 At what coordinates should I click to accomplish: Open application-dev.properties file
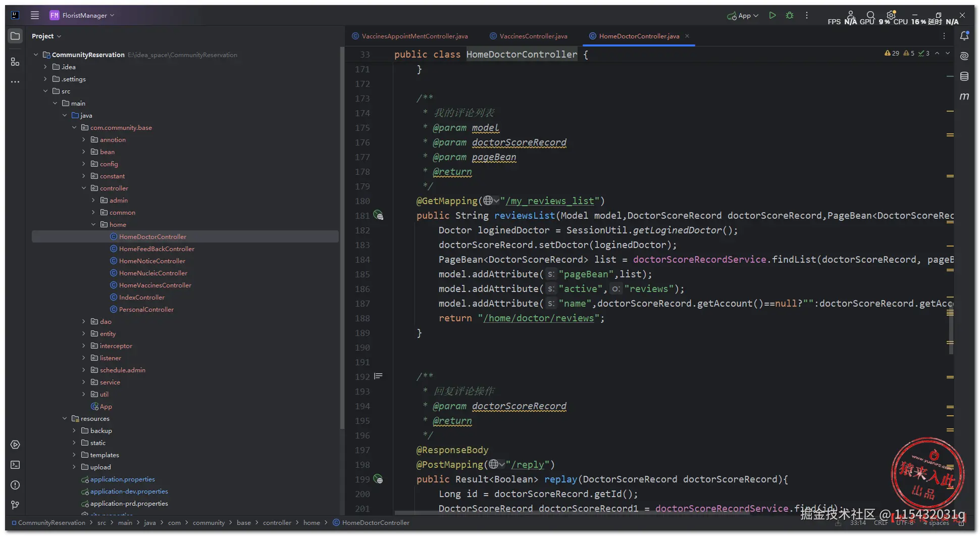pyautogui.click(x=129, y=491)
